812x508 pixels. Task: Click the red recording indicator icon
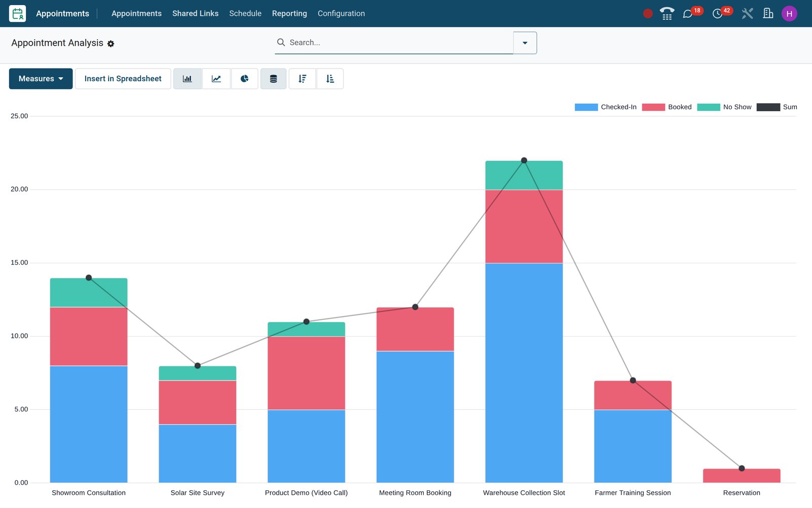point(648,14)
